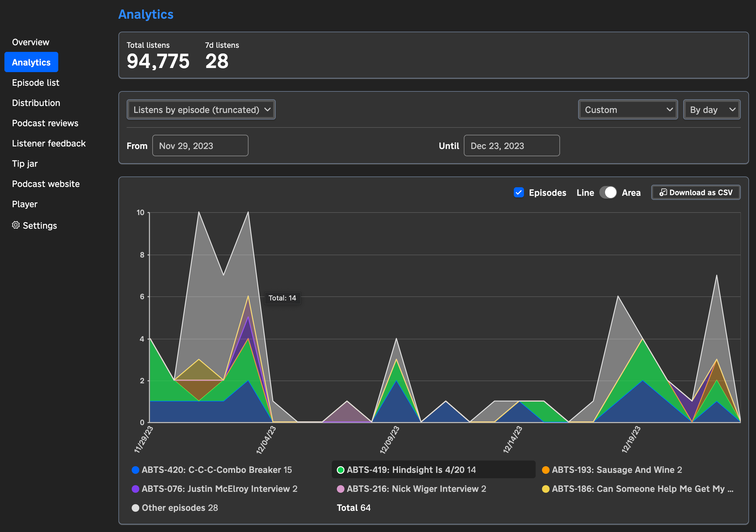Image resolution: width=756 pixels, height=532 pixels.
Task: Navigate to the Distribution page
Action: tap(36, 103)
